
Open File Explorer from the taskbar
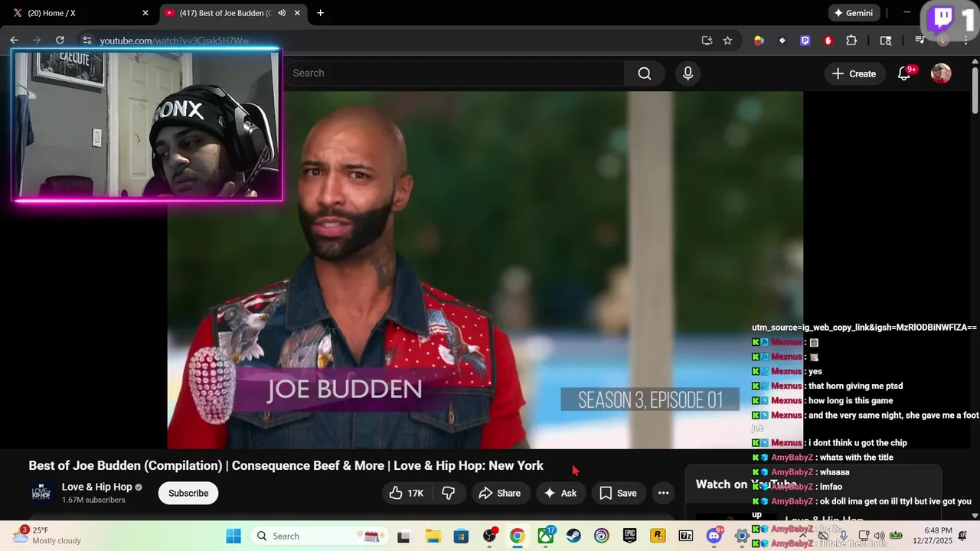433,536
